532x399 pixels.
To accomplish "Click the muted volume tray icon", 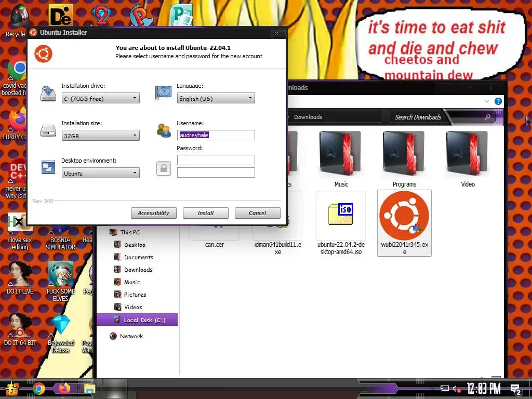I will pyautogui.click(x=457, y=389).
